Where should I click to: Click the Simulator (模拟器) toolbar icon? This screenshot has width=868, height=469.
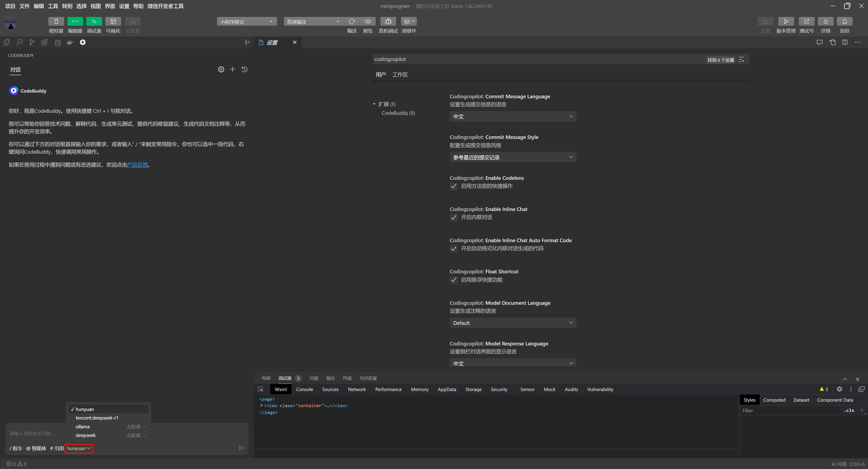56,21
